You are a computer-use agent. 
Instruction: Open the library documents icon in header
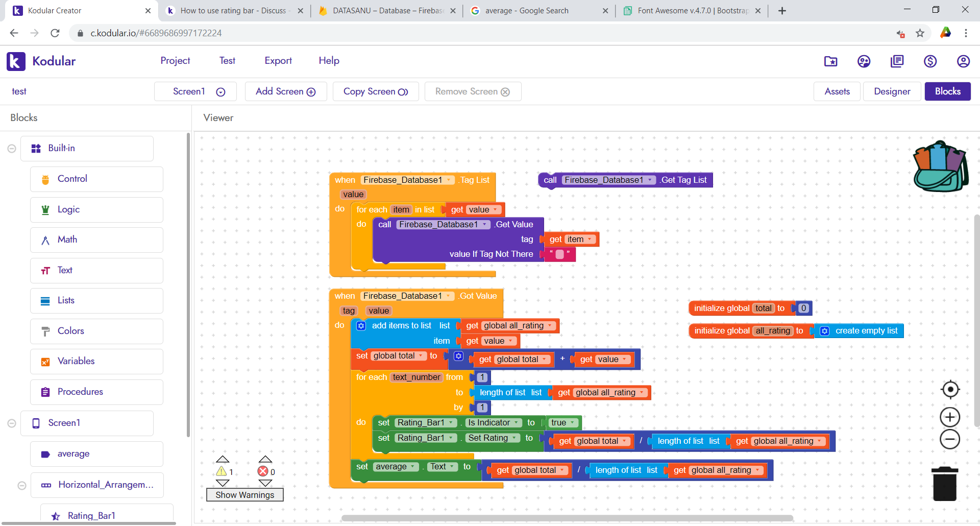[x=897, y=61]
